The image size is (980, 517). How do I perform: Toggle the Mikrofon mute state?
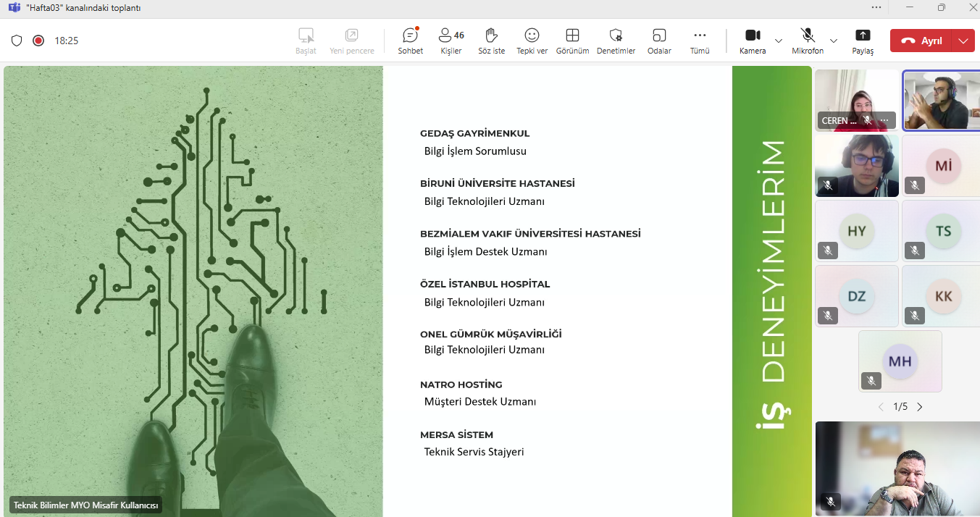coord(807,41)
